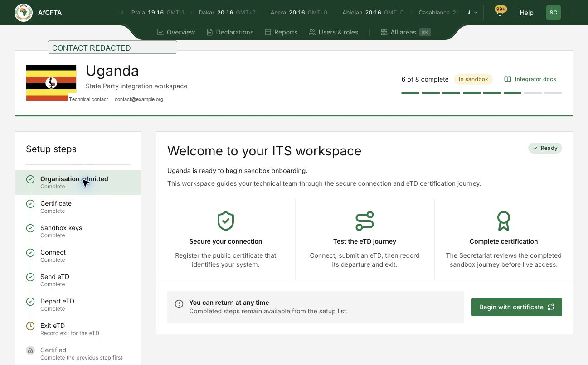Click the Accra 20:16 clock
Image resolution: width=588 pixels, height=365 pixels.
click(x=299, y=13)
